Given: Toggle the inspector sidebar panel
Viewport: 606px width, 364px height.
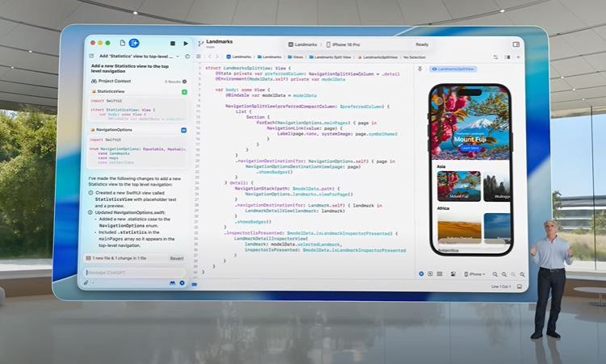Looking at the screenshot, I should click(x=516, y=44).
